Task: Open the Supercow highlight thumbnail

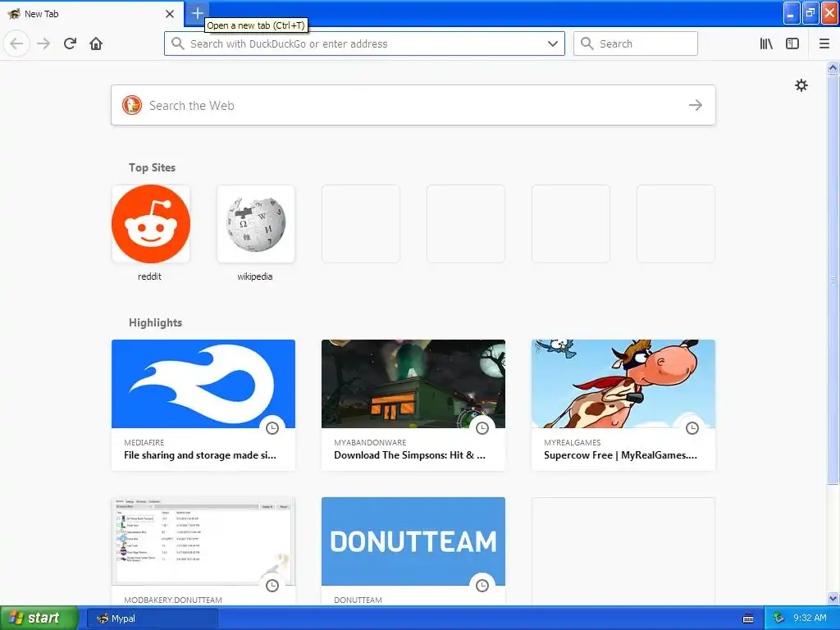Action: [x=623, y=384]
